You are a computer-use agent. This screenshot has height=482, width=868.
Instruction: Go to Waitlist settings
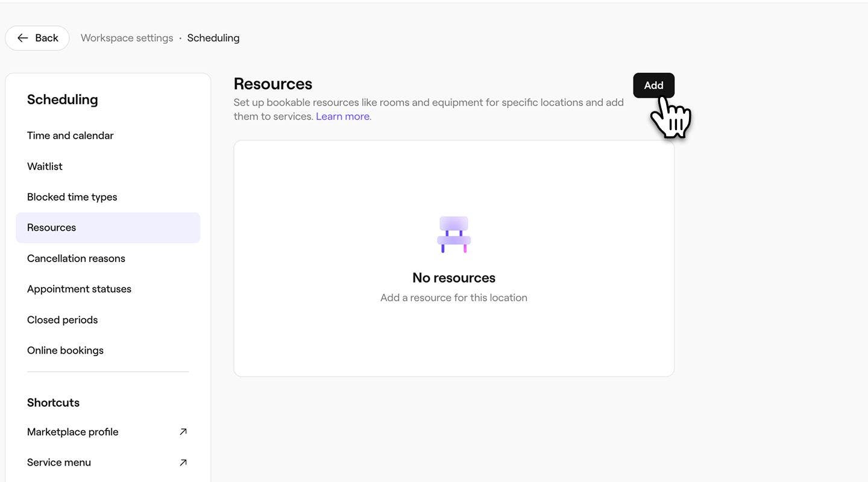108,166
